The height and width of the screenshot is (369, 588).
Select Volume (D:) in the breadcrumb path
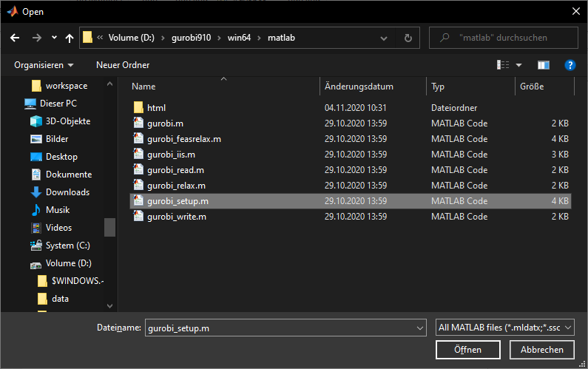click(131, 38)
